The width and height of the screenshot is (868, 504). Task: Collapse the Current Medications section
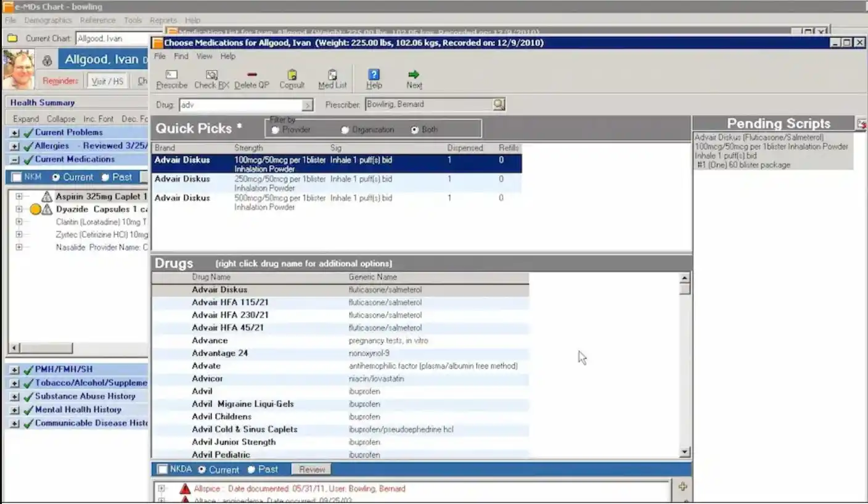click(14, 159)
